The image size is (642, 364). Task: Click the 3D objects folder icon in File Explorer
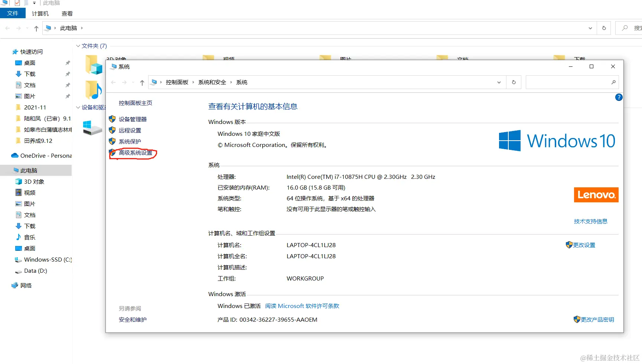tap(94, 65)
